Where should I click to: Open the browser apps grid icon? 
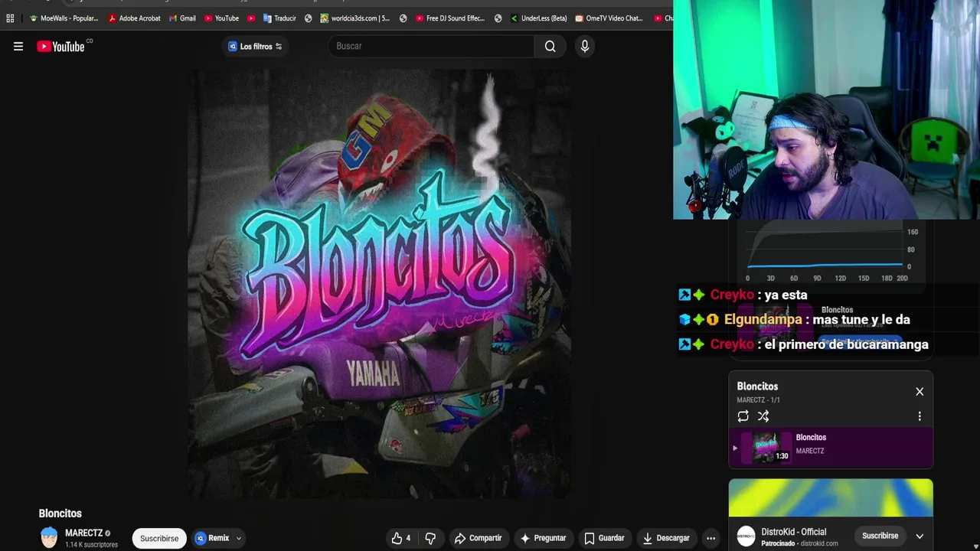(x=10, y=18)
